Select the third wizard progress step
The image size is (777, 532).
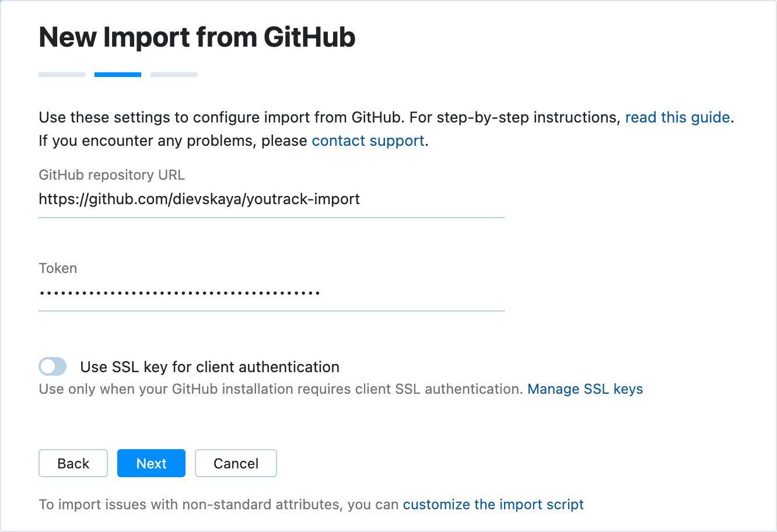[173, 74]
